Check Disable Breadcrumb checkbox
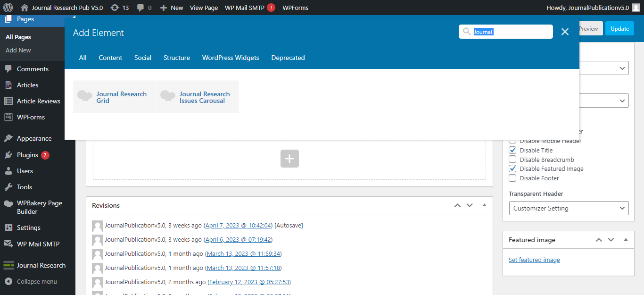The height and width of the screenshot is (295, 644). point(512,160)
